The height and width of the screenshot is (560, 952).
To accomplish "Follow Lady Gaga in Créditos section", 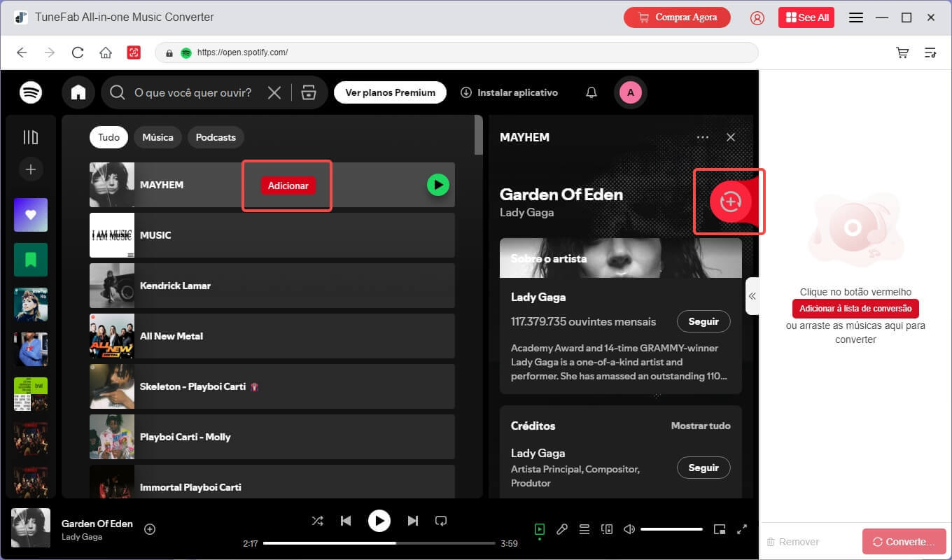I will click(x=703, y=468).
